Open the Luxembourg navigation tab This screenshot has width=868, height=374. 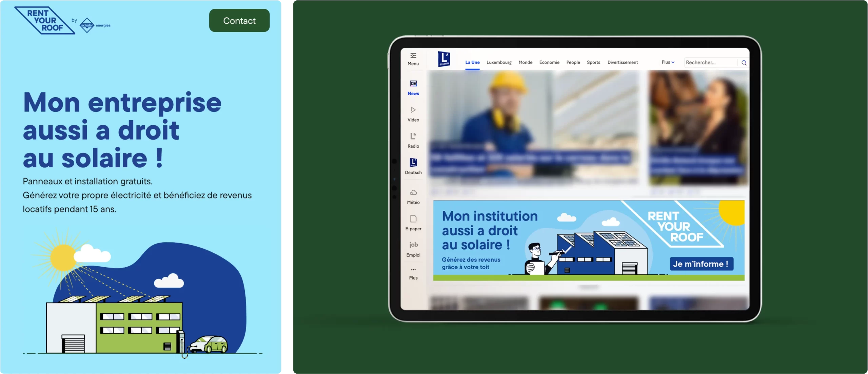(x=499, y=62)
